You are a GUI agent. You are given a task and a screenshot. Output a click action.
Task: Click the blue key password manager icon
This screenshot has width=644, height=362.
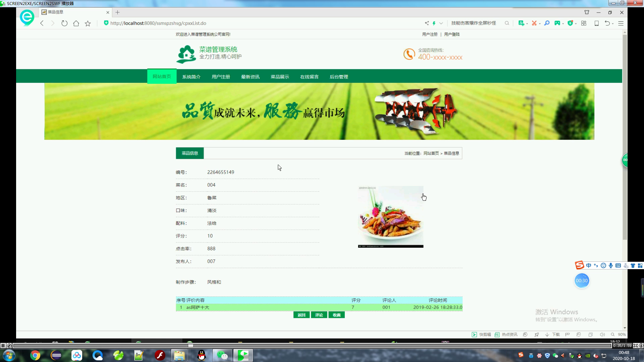547,23
